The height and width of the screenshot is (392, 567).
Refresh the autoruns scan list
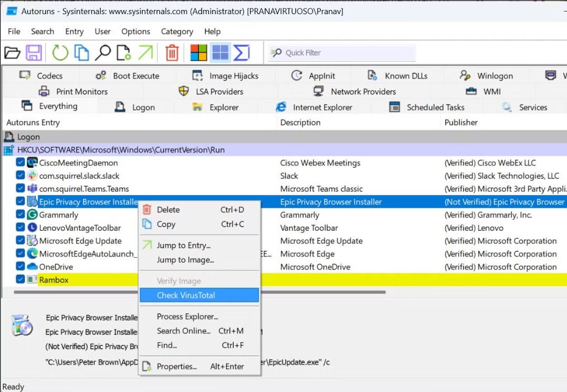[60, 52]
